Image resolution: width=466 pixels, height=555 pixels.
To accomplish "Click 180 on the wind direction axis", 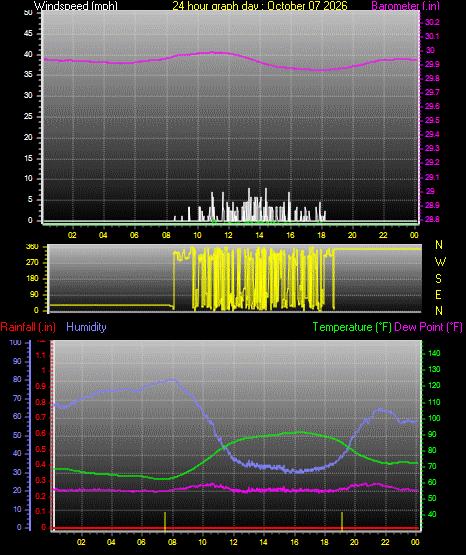I will [32, 279].
